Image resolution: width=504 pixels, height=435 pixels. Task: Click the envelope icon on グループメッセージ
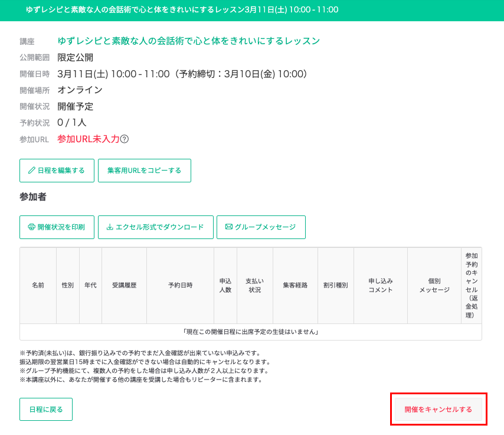[229, 227]
